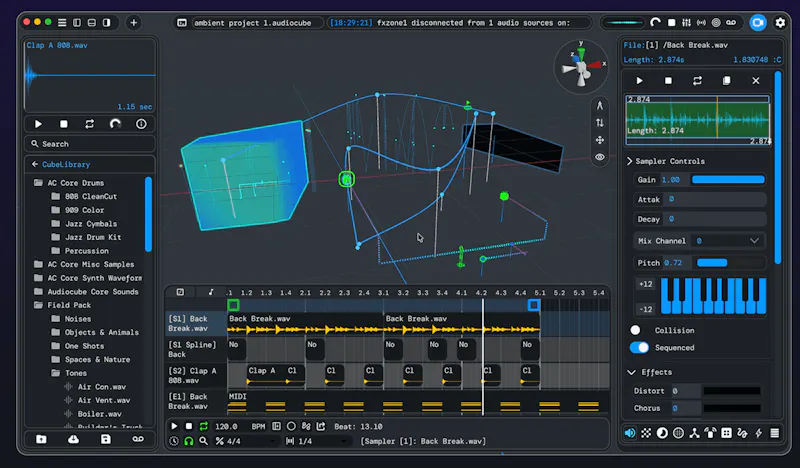Screen dimensions: 800x468
Task: Add a new item with plus button
Action: click(x=134, y=22)
